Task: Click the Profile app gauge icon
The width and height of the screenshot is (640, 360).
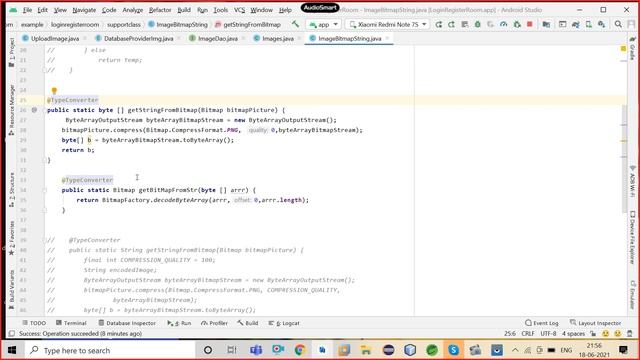Action: click(504, 24)
